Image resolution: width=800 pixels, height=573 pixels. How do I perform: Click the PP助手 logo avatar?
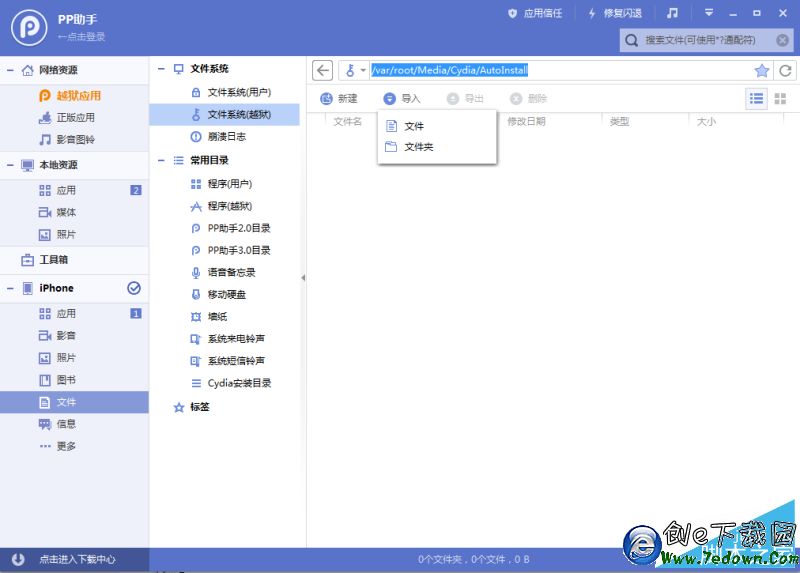(25, 27)
